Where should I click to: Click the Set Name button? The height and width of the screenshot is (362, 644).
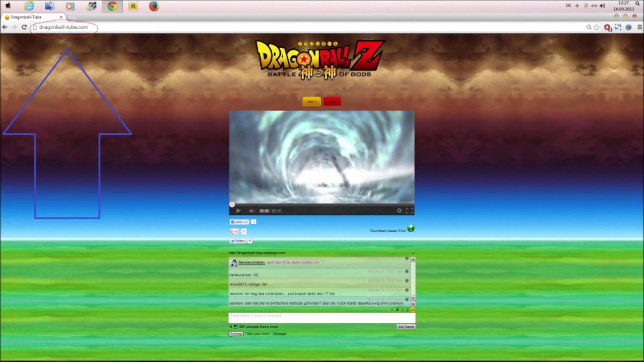[x=406, y=327]
